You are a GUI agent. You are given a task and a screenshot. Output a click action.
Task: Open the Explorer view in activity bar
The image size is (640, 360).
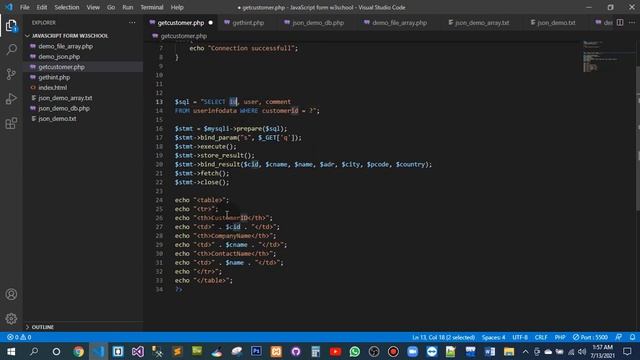(11, 26)
